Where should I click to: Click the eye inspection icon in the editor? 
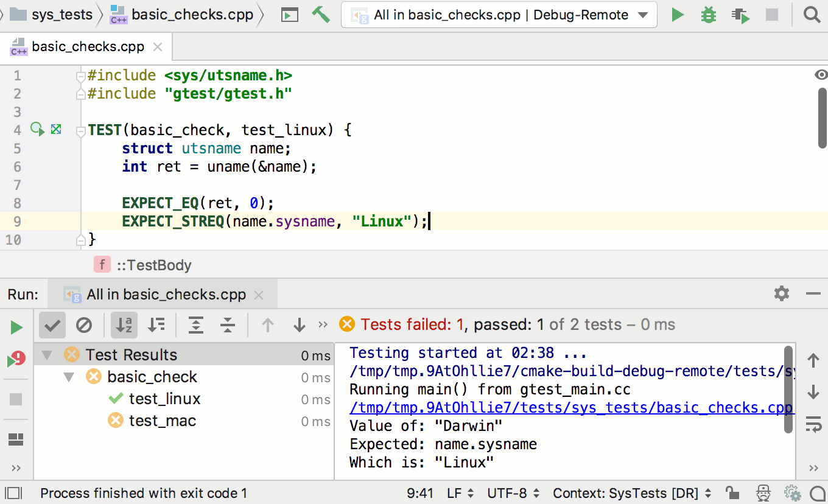click(x=821, y=75)
